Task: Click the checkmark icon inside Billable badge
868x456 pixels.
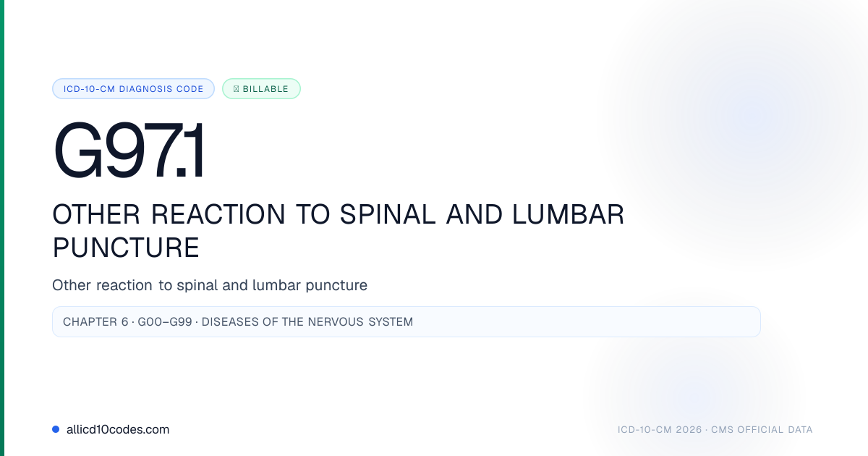Action: (237, 89)
